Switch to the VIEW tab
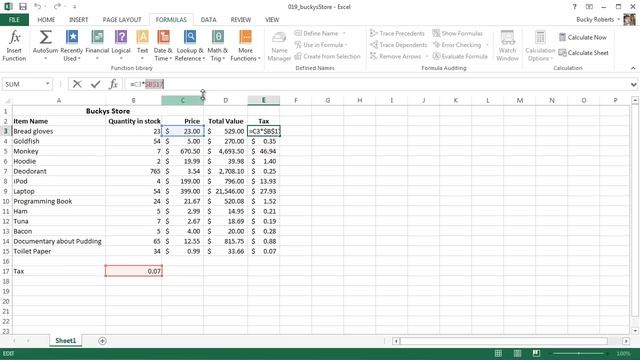 tap(272, 20)
